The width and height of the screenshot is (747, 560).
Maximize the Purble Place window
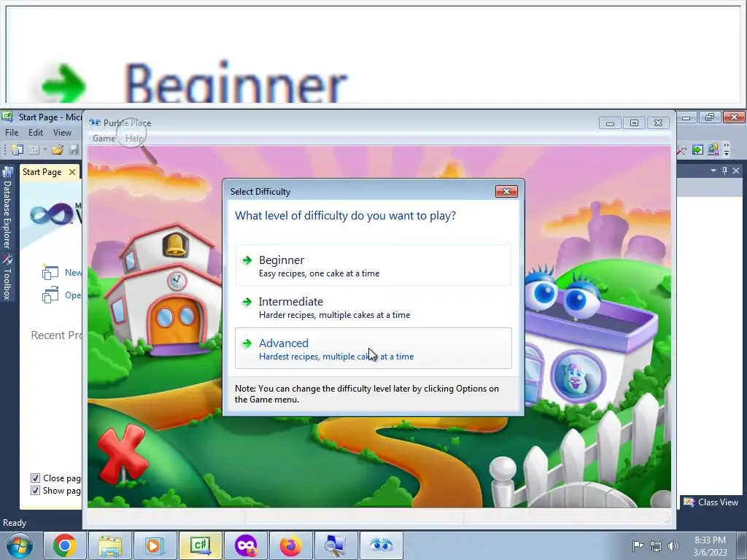click(x=634, y=123)
